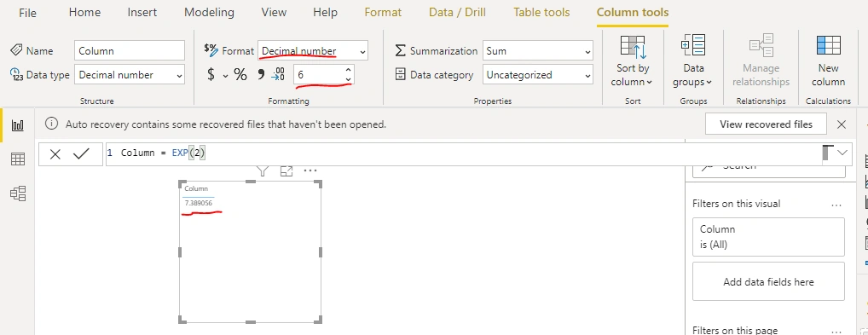
Task: Select the Column tools tab
Action: [633, 12]
